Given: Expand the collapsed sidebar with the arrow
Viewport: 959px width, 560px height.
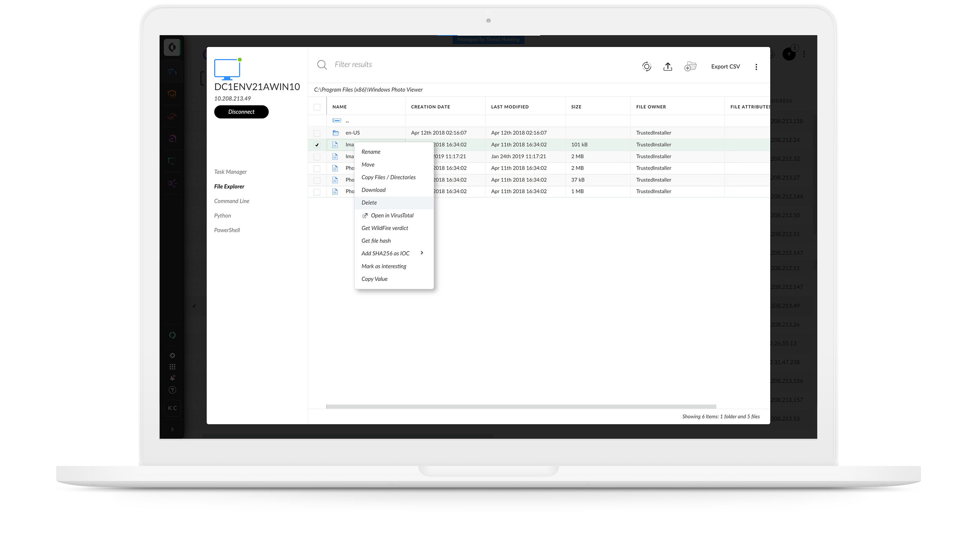Looking at the screenshot, I should (172, 429).
